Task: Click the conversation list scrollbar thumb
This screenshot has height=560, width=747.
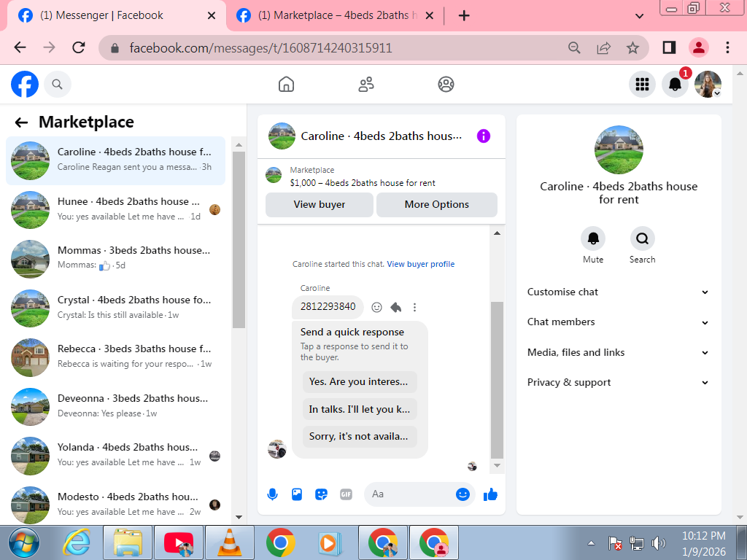Action: point(239,239)
